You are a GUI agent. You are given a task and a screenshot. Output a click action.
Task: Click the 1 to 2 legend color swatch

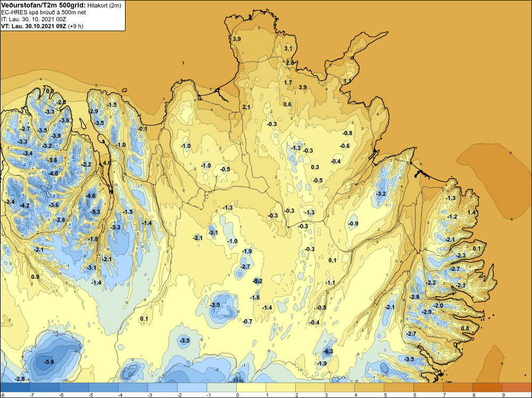click(280, 387)
